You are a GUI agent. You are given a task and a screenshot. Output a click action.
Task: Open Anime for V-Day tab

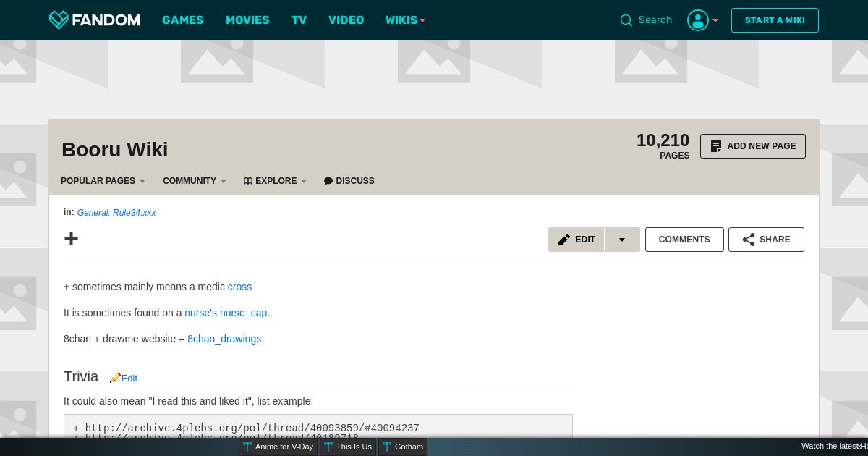[278, 447]
